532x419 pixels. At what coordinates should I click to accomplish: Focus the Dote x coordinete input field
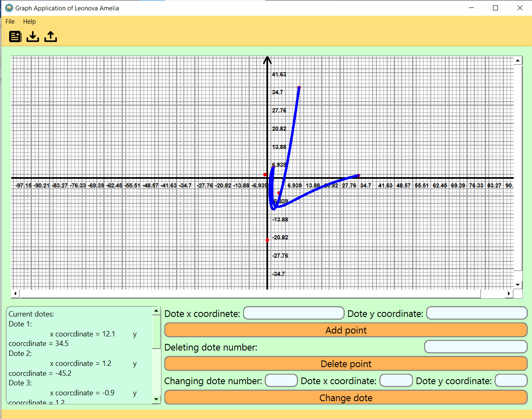[x=293, y=313]
